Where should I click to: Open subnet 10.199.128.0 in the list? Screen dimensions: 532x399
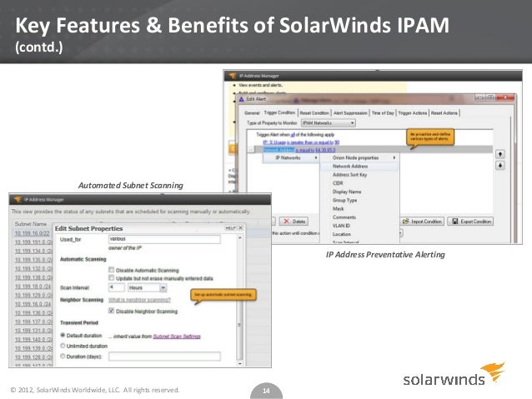point(33,357)
